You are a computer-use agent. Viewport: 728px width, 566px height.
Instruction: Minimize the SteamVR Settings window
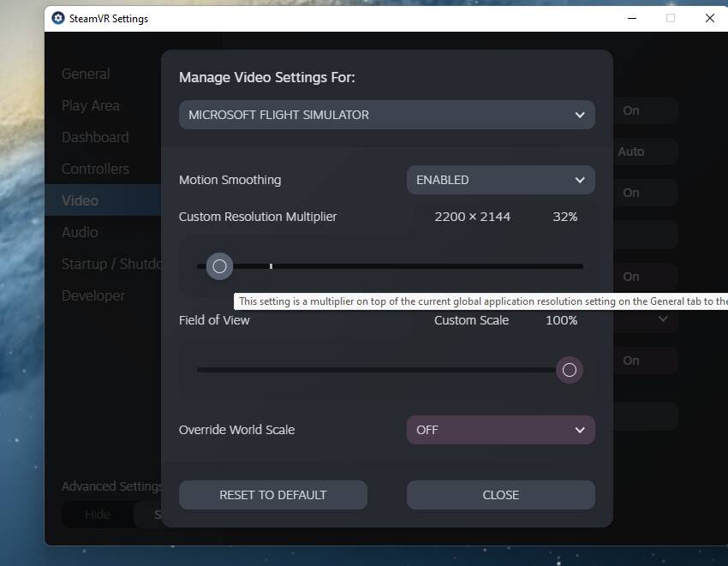pyautogui.click(x=632, y=18)
